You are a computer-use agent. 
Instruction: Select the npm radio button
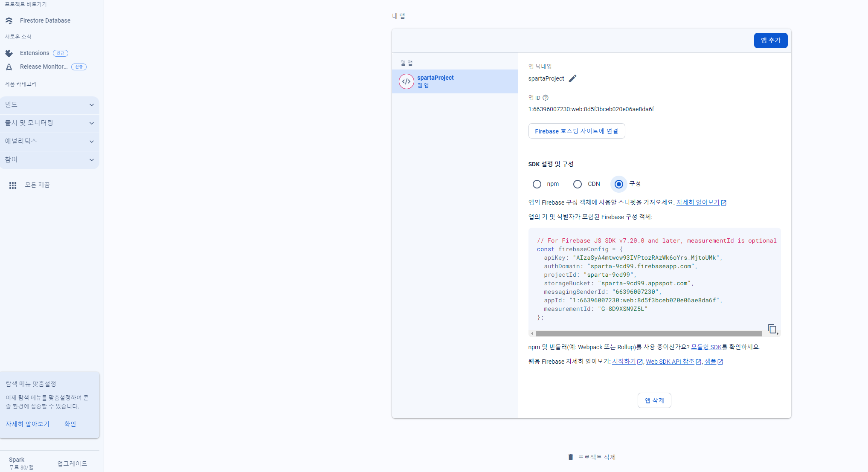point(537,184)
